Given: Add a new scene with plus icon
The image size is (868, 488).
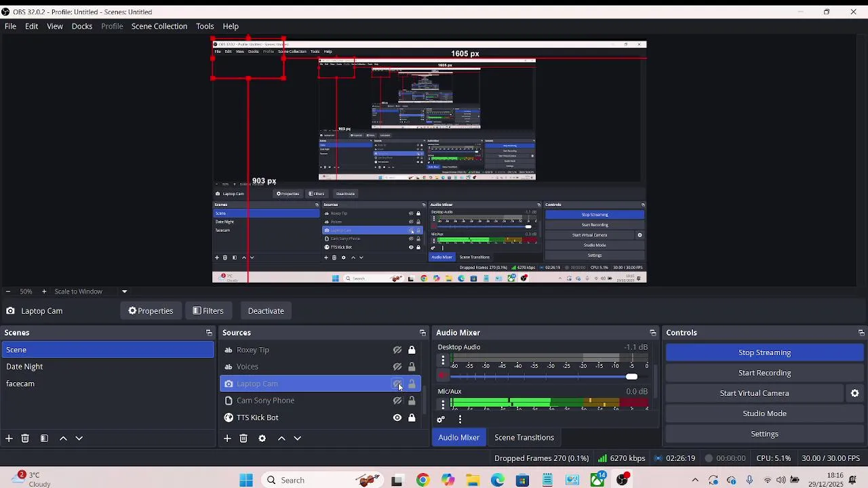Looking at the screenshot, I should 9,439.
